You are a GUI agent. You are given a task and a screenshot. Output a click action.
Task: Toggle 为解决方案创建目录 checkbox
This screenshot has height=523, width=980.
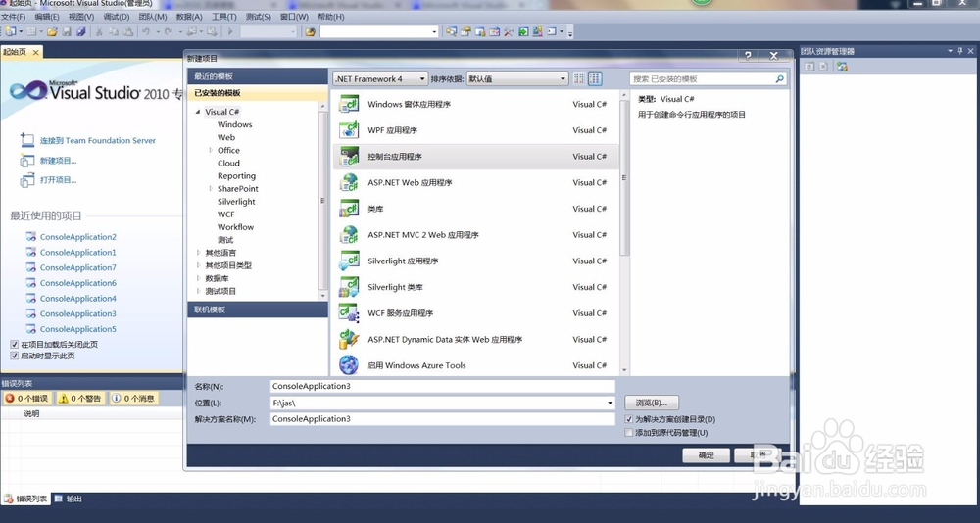629,419
